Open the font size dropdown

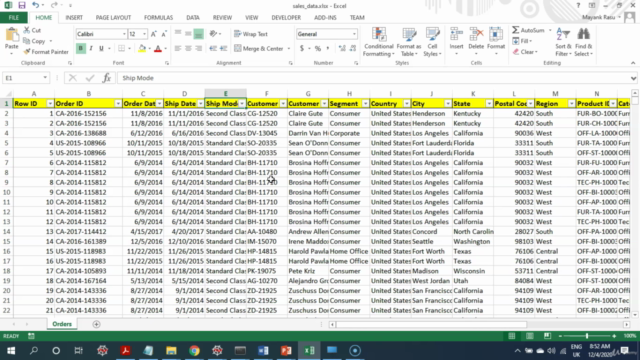144,34
